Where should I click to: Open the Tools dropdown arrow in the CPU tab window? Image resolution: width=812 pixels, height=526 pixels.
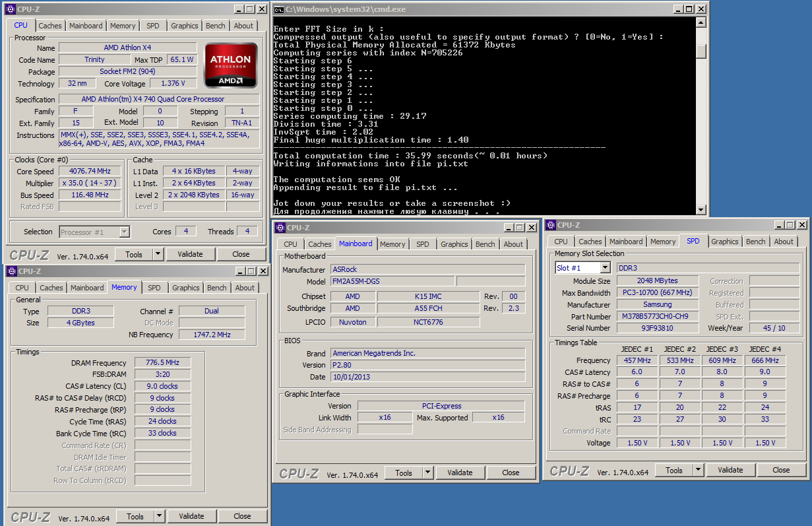158,254
